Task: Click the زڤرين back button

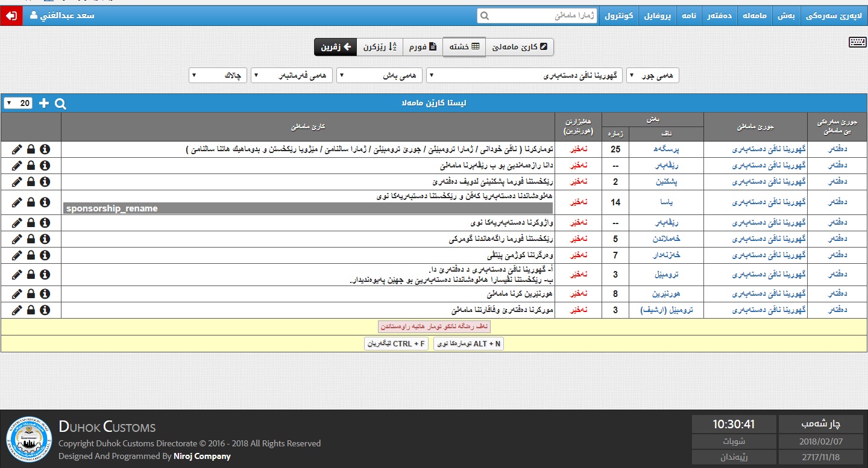Action: (x=335, y=47)
